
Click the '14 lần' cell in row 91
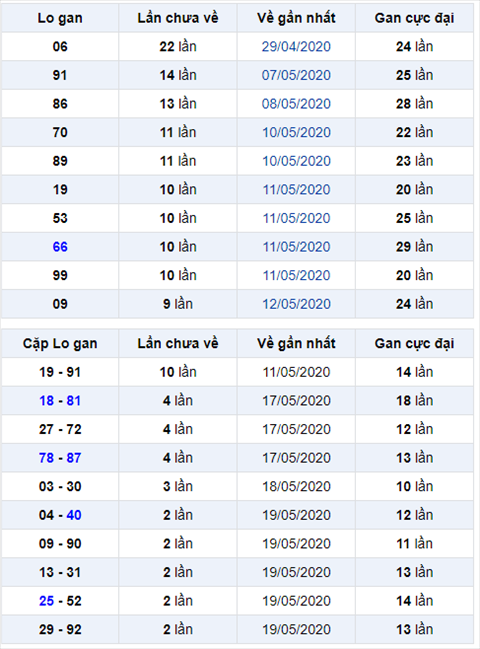point(178,75)
